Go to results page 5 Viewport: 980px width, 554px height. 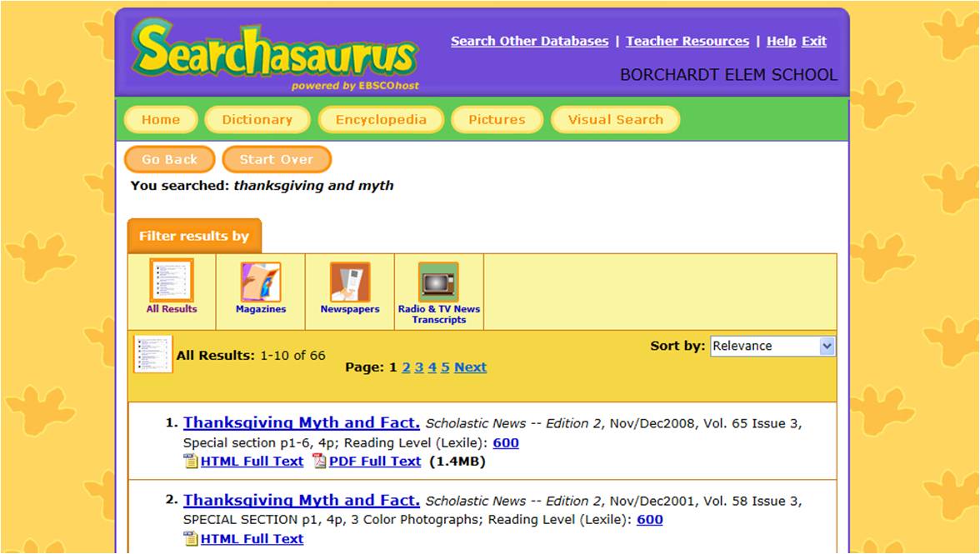(445, 367)
